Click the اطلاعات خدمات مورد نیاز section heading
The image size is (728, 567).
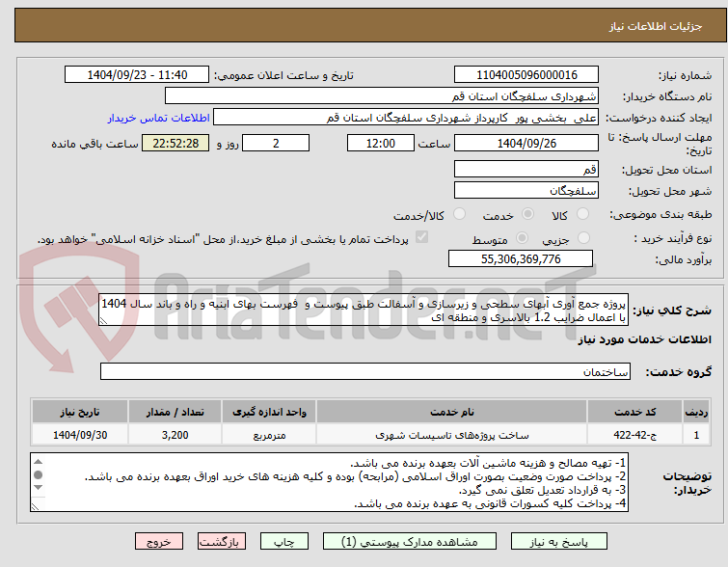tap(644, 339)
